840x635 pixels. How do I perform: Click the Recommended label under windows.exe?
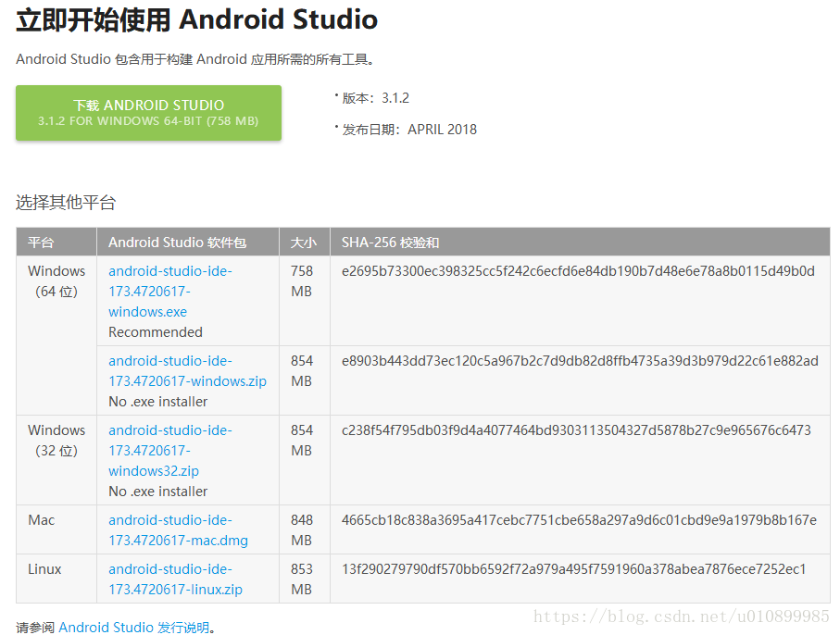click(x=156, y=332)
